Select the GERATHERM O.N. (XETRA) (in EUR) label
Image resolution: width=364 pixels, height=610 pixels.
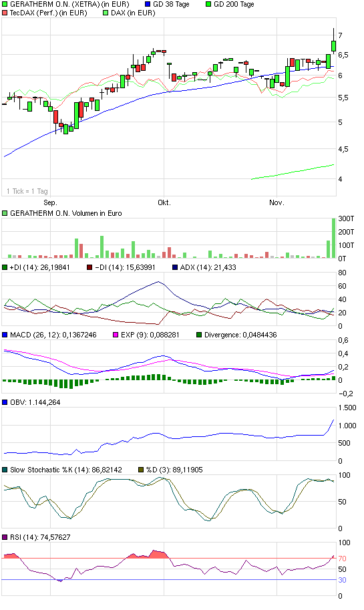pos(69,4)
